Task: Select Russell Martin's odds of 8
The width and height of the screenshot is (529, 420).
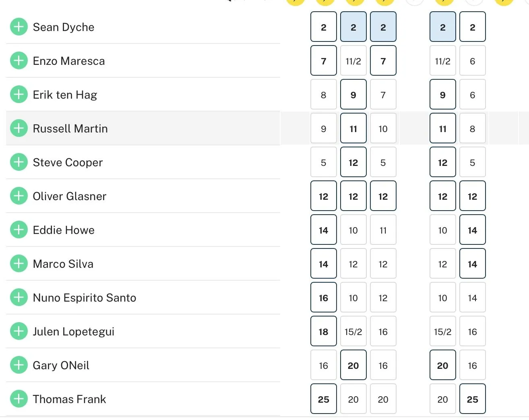Action: 472,128
